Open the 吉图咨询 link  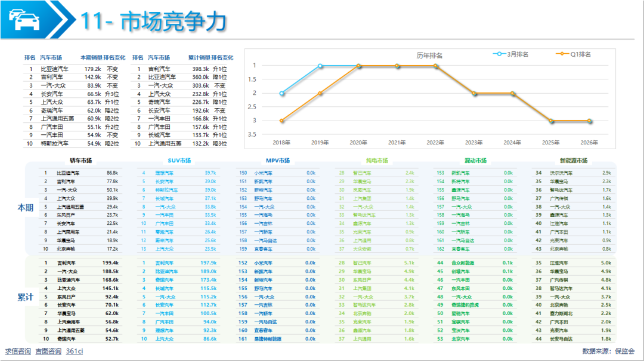[x=48, y=351]
